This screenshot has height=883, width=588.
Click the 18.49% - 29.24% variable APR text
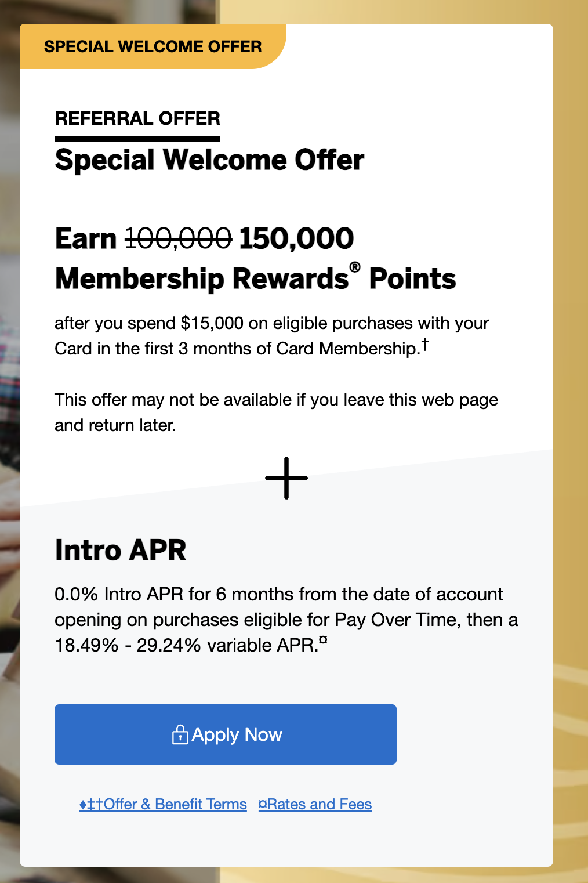point(187,645)
